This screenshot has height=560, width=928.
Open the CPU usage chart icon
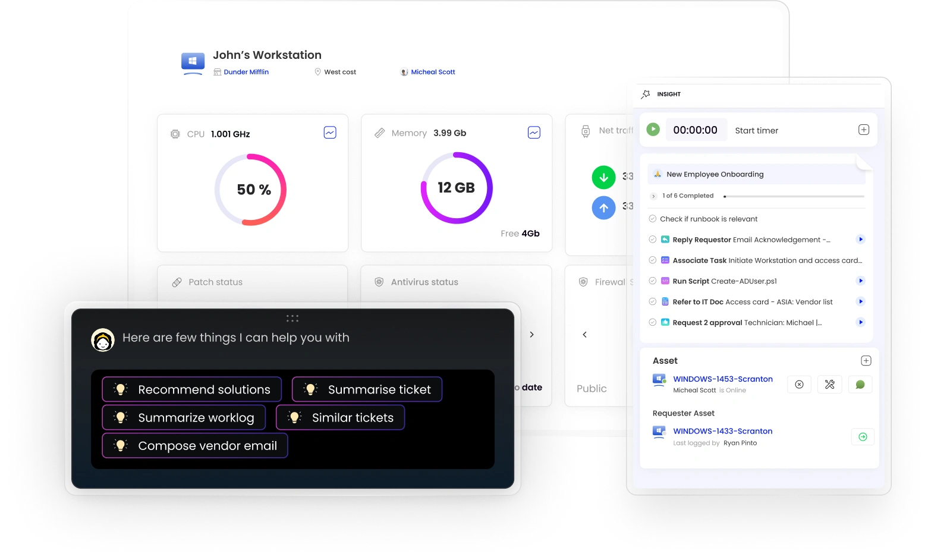click(330, 133)
